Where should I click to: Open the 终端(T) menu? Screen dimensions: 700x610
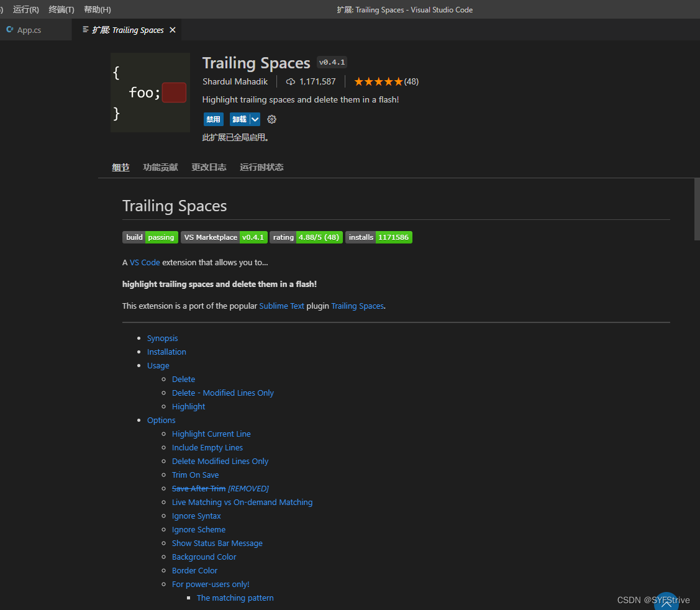(61, 9)
